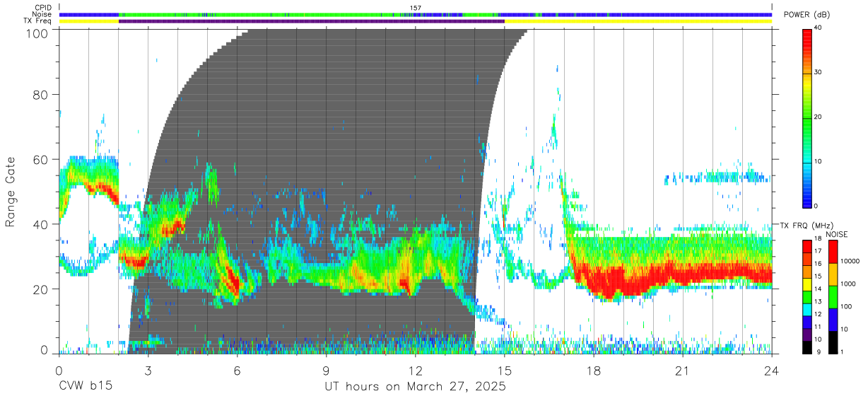Click the UT hours on March 27, 2025 title
Viewport: 868px width, 401px height.
415,387
